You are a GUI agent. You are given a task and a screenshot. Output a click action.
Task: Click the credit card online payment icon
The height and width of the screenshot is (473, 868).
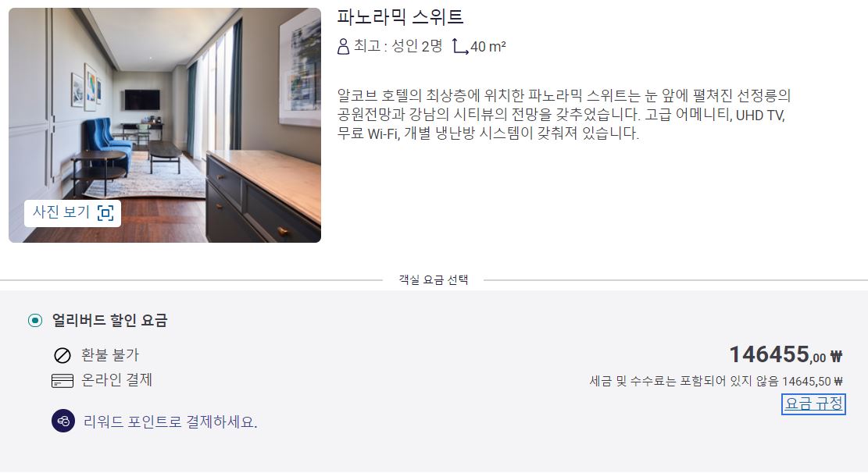coord(62,381)
